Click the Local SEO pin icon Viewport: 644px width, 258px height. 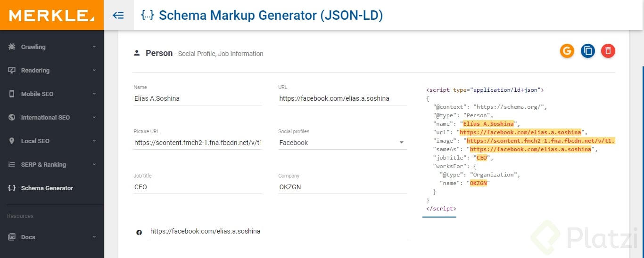coord(12,141)
